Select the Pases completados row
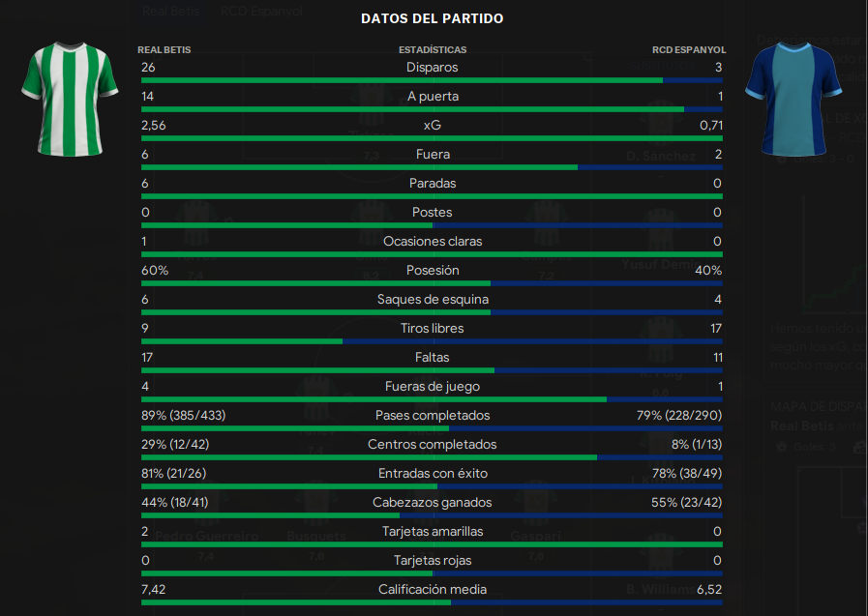868x616 pixels. coord(432,420)
